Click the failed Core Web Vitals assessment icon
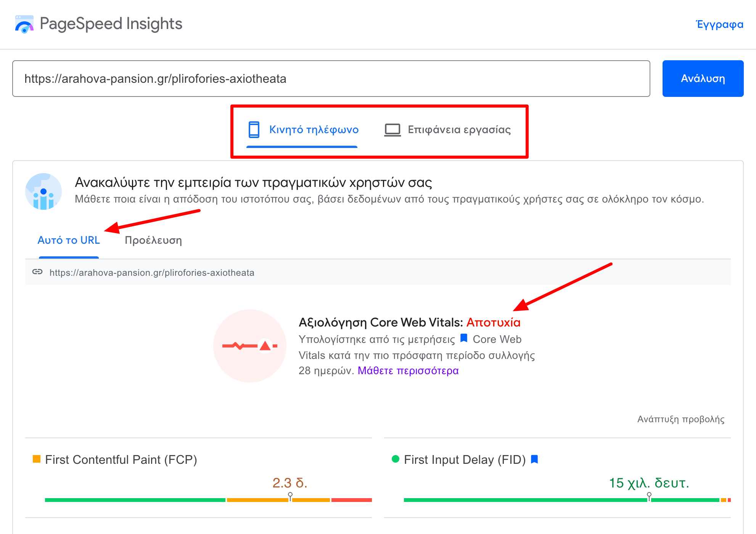Screen dimensions: 756x534 pyautogui.click(x=250, y=346)
